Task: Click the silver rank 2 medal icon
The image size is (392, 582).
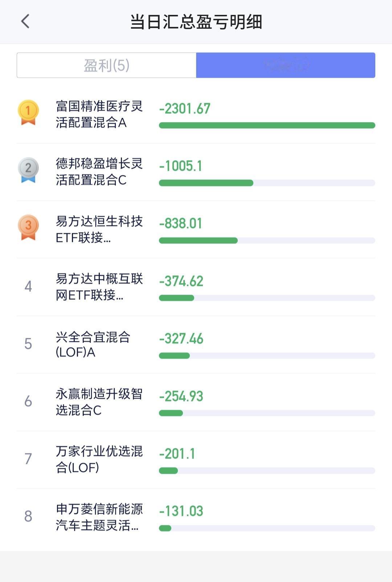Action: [x=28, y=170]
